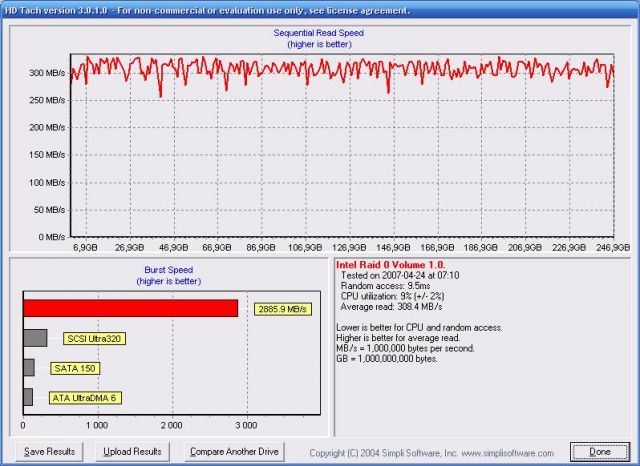Select the red 2885.9 MB/s burst bar

[x=131, y=308]
